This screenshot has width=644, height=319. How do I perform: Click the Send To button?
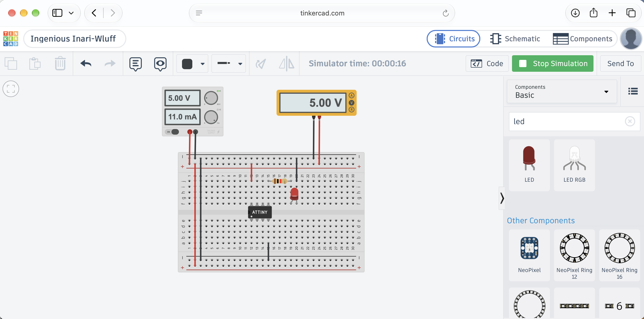[620, 63]
